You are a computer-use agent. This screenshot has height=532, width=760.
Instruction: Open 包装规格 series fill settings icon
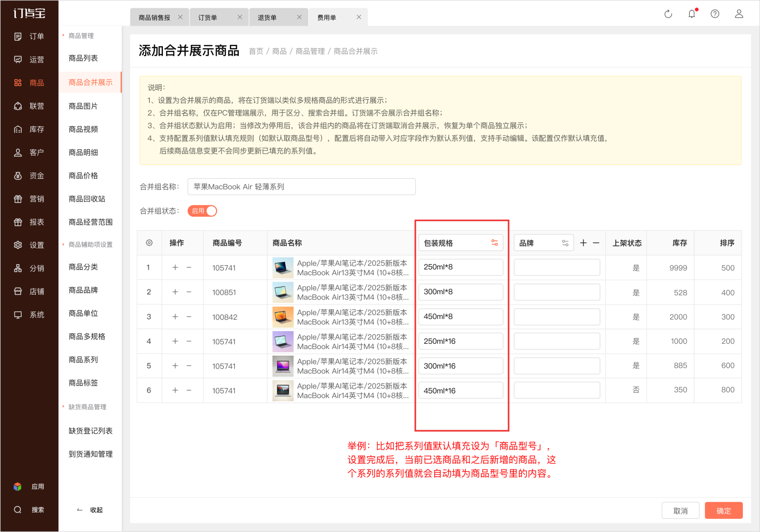tap(494, 243)
